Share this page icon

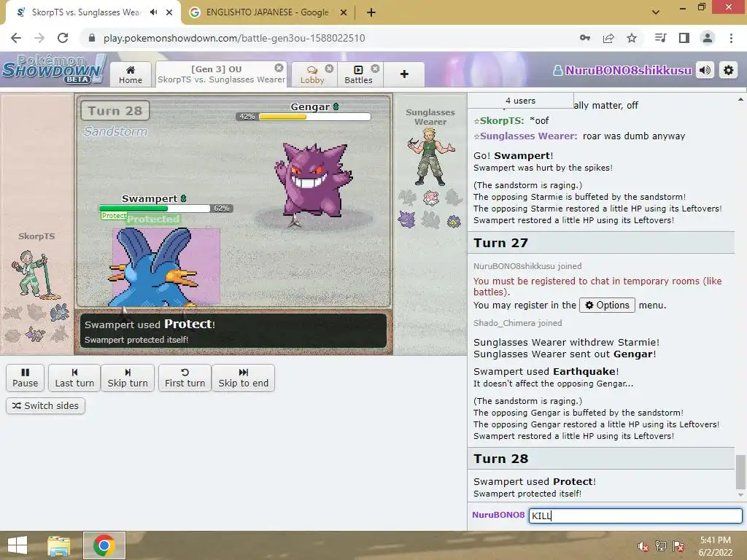608,38
